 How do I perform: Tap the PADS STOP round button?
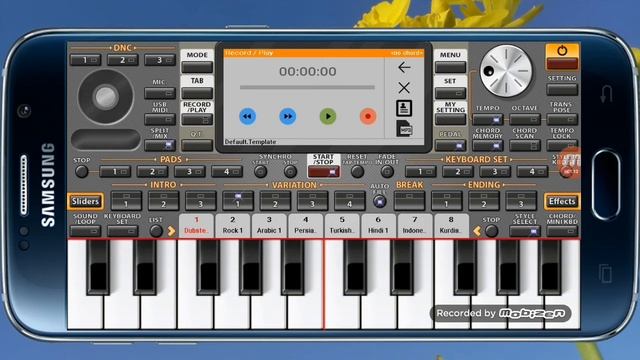(82, 171)
